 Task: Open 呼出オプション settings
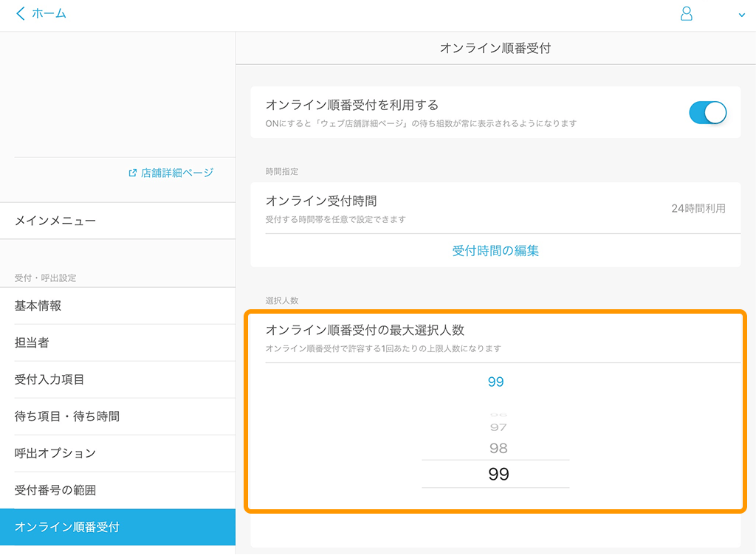(117, 453)
